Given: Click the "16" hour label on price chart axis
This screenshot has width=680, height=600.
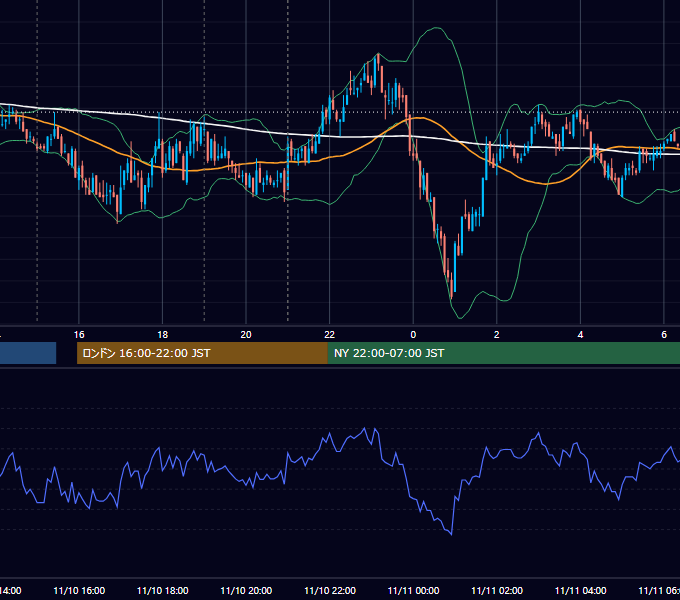Looking at the screenshot, I should point(79,335).
